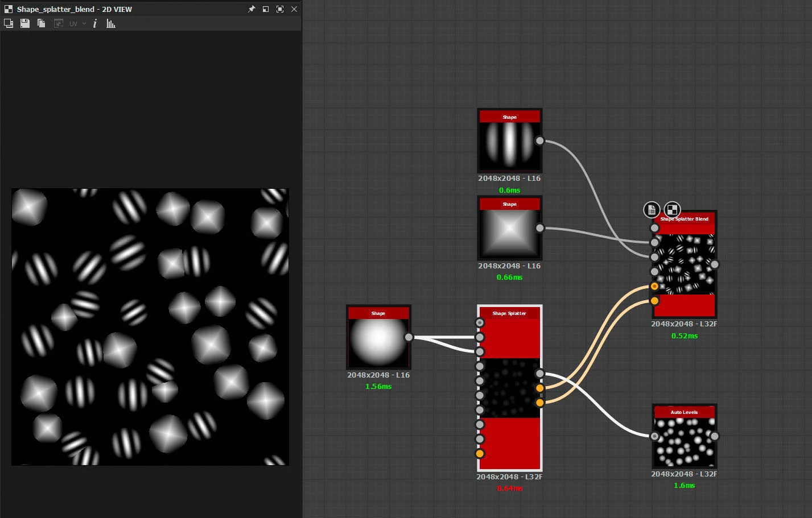The image size is (812, 518).
Task: Click the '1.56ms' timing label
Action: (378, 387)
